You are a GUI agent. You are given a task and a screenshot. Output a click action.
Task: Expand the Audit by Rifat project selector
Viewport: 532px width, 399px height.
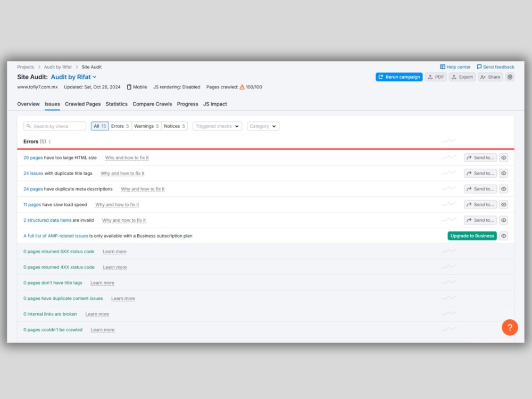[x=73, y=77]
